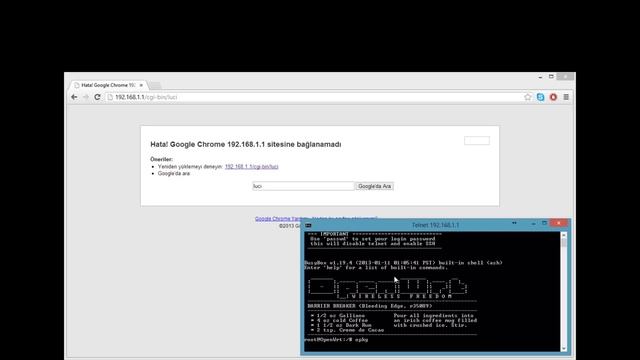Click the error heading 'Hata! Google Chrome 192.168.1.1 sitesine bağlanamadı'

246,144
